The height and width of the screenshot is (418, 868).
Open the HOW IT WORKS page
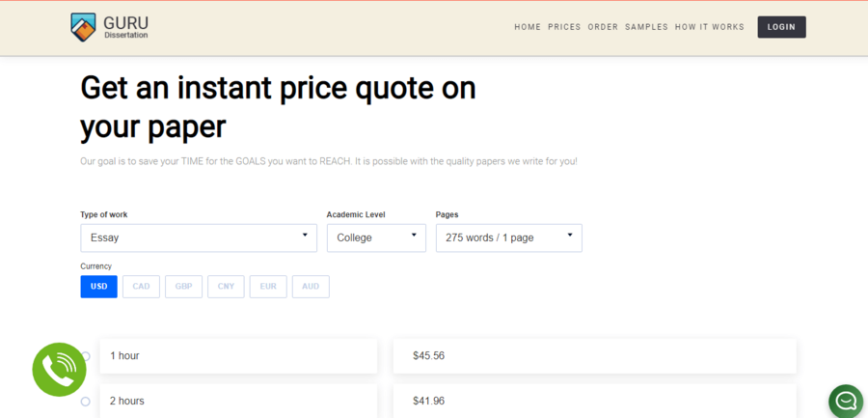(710, 27)
